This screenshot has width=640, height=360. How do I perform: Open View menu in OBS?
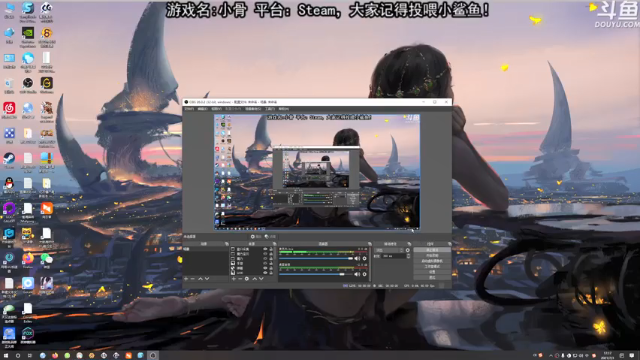(216, 109)
